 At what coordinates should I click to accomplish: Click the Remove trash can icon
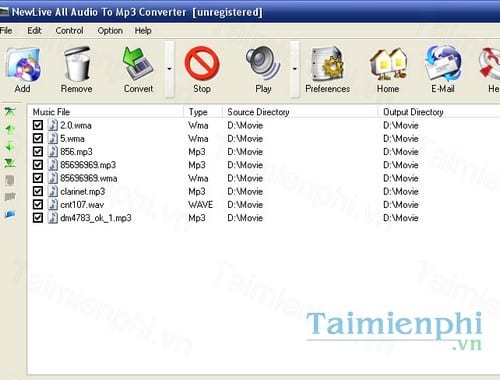(77, 64)
